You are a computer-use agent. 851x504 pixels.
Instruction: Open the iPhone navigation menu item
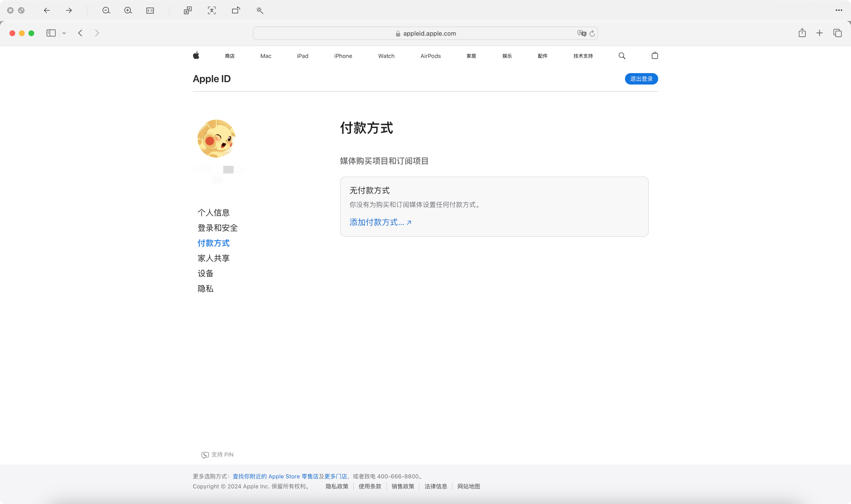click(x=343, y=56)
